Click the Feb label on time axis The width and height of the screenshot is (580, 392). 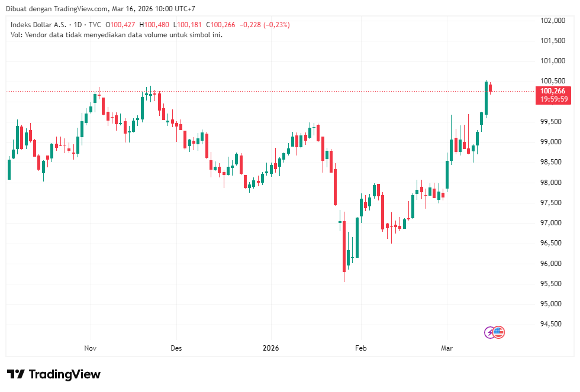(x=361, y=348)
